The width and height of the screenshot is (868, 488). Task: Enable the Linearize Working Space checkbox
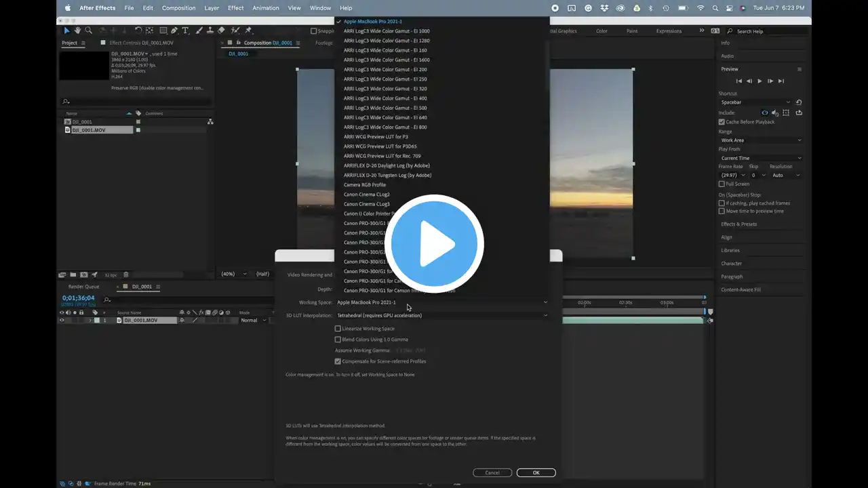[338, 329]
